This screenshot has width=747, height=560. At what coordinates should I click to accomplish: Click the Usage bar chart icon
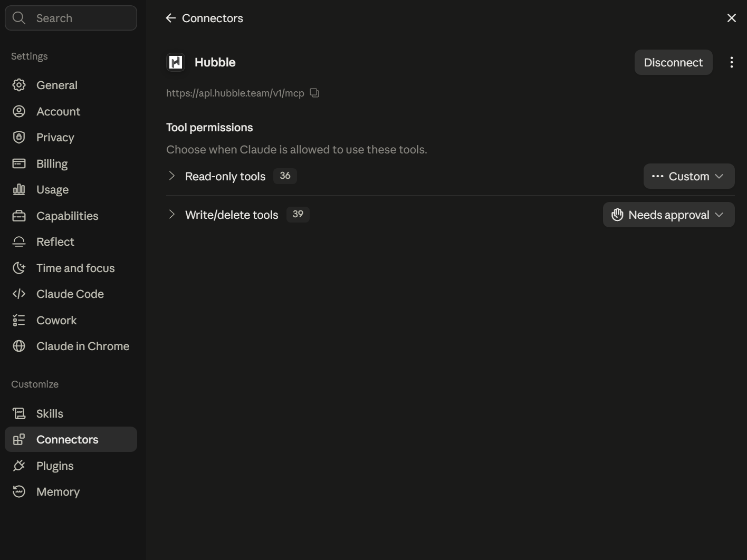tap(19, 189)
